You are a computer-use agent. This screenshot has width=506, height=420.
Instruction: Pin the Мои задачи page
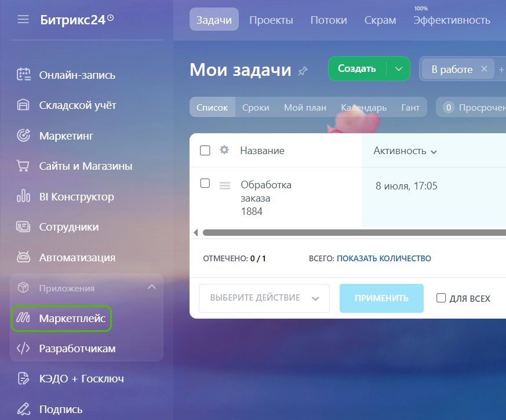[x=303, y=71]
